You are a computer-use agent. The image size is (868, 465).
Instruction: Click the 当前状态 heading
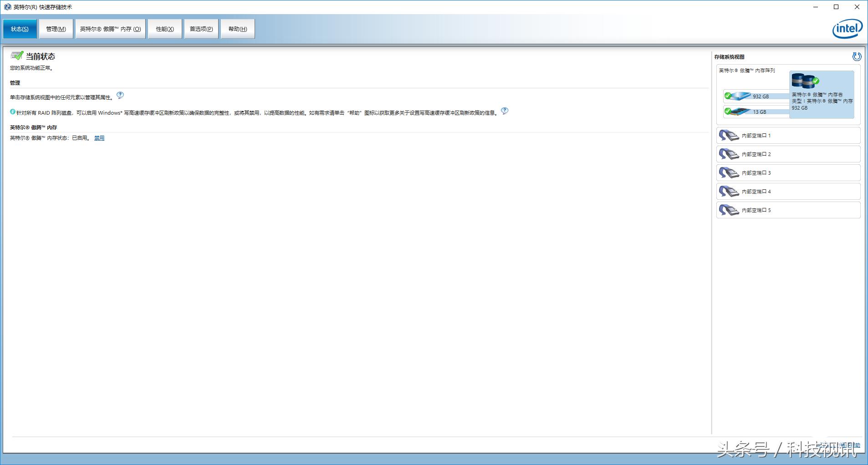tap(41, 56)
